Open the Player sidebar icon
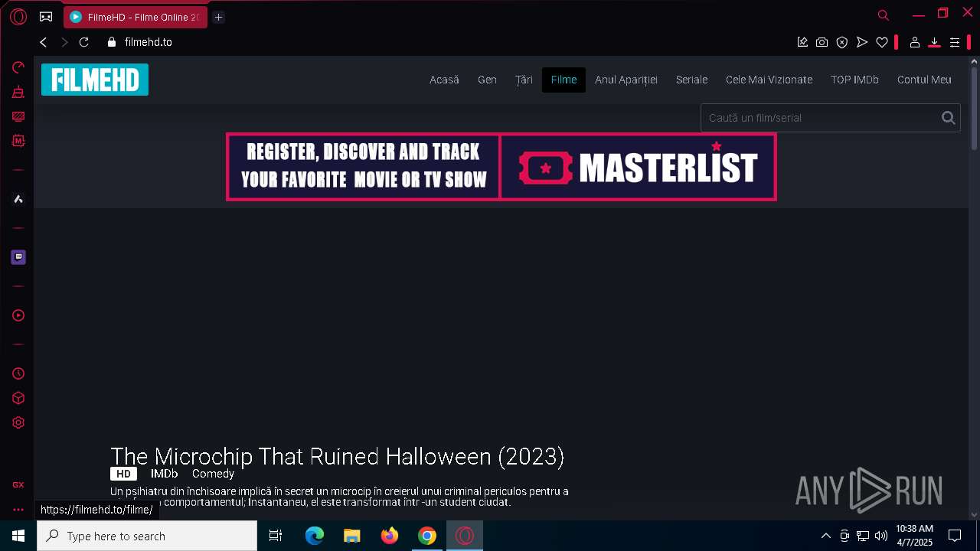The image size is (980, 551). (x=18, y=315)
